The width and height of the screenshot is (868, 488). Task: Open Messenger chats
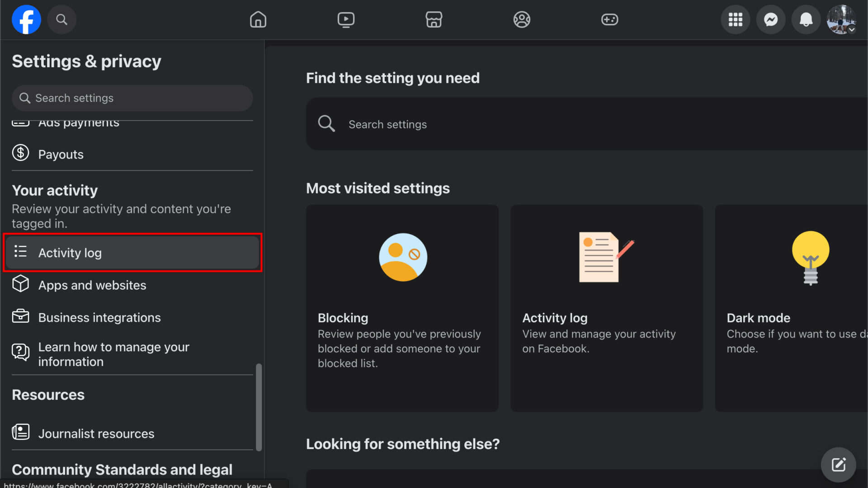(x=770, y=19)
